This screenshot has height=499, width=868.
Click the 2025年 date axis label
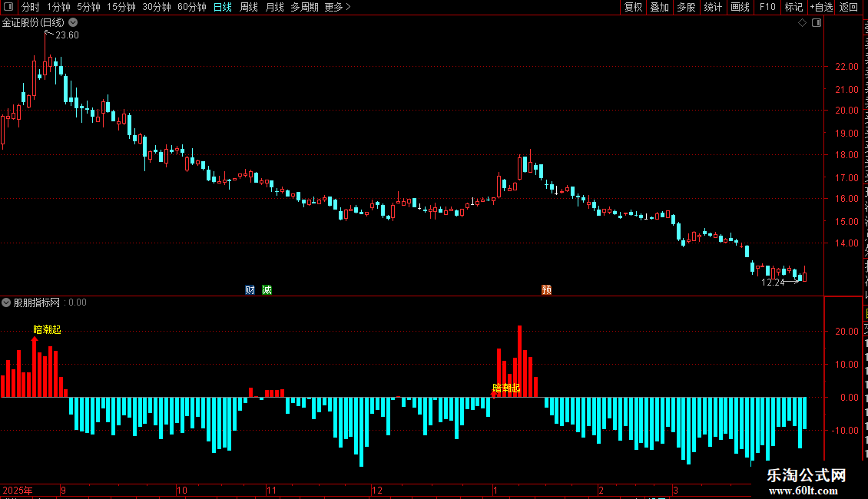point(17,490)
